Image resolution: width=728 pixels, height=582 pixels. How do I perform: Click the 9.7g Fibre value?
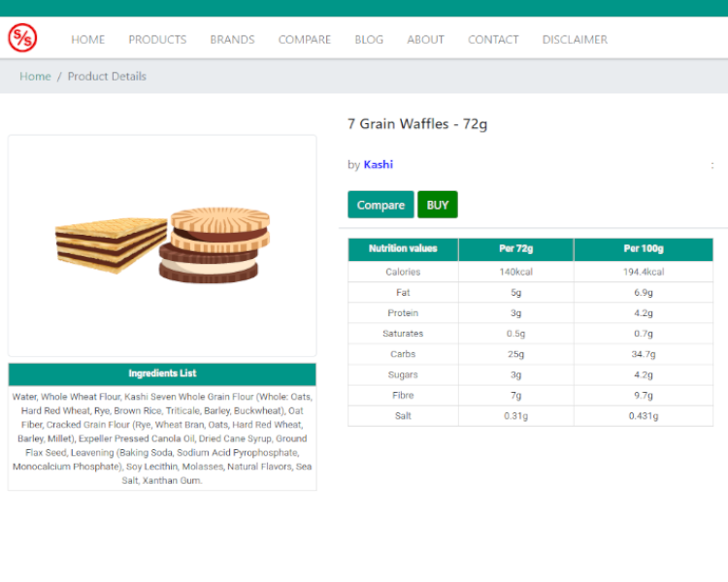[x=644, y=396]
